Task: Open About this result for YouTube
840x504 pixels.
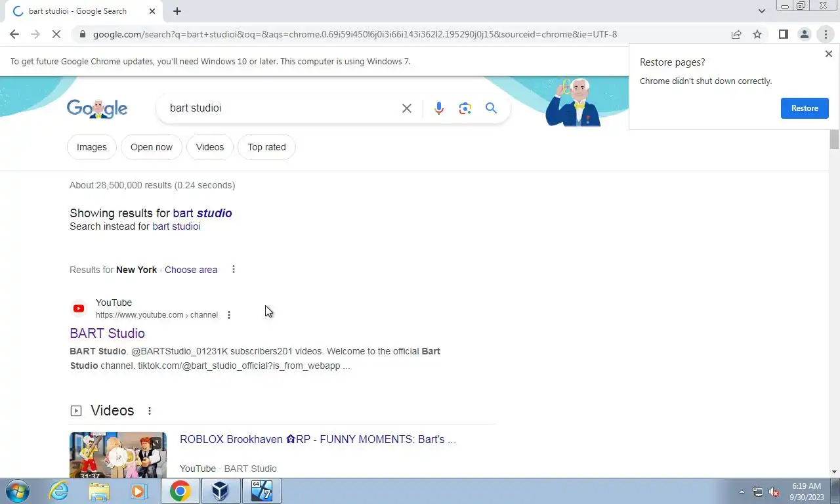Action: [x=229, y=315]
